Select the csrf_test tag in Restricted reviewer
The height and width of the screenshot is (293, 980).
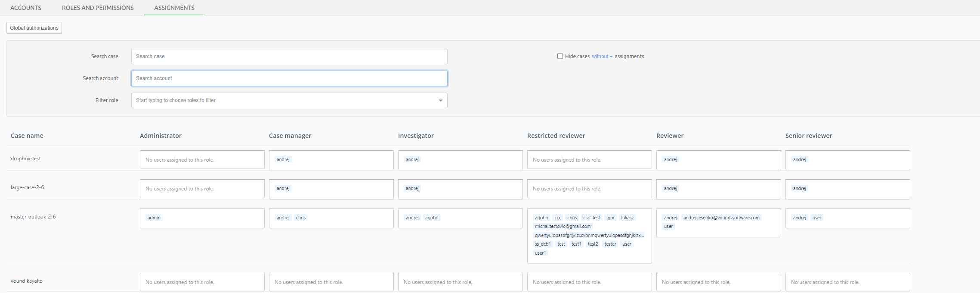591,218
